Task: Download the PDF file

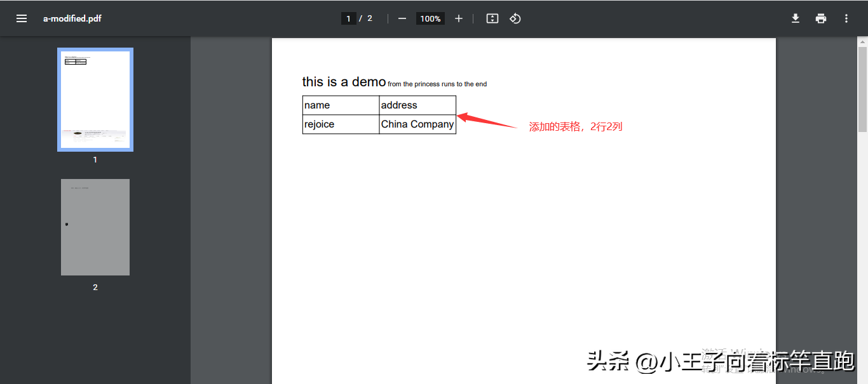Action: (x=796, y=18)
